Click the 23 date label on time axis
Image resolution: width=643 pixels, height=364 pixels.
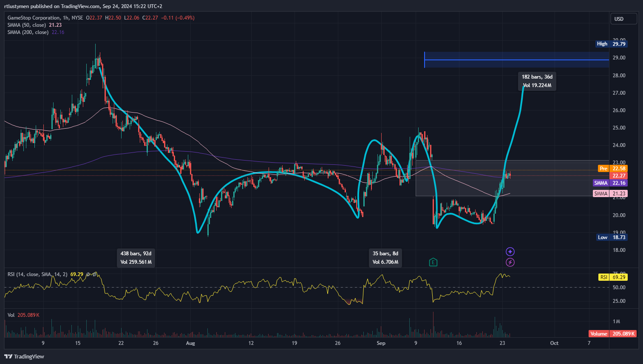coord(502,343)
